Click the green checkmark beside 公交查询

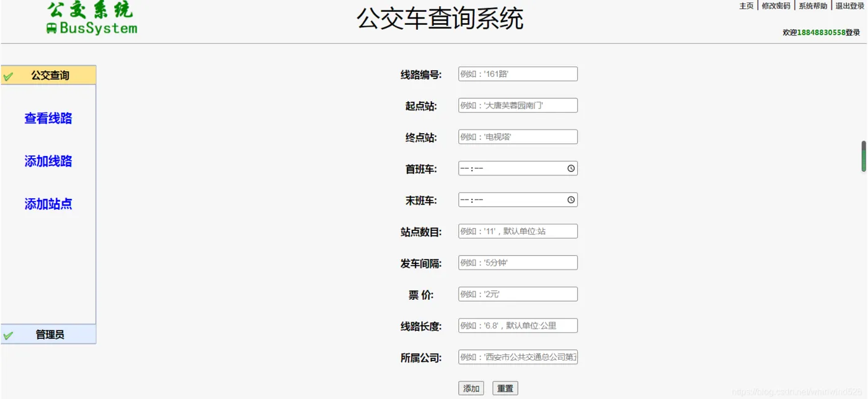click(8, 77)
